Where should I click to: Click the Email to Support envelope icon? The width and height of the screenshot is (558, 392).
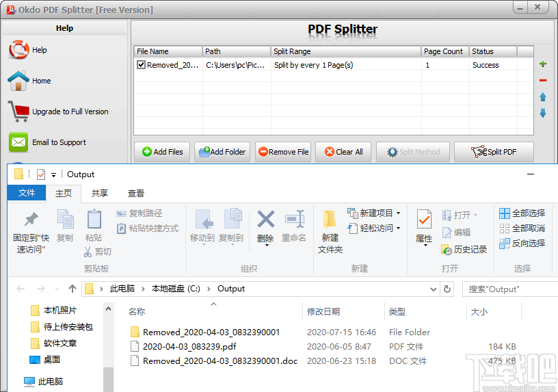click(18, 142)
